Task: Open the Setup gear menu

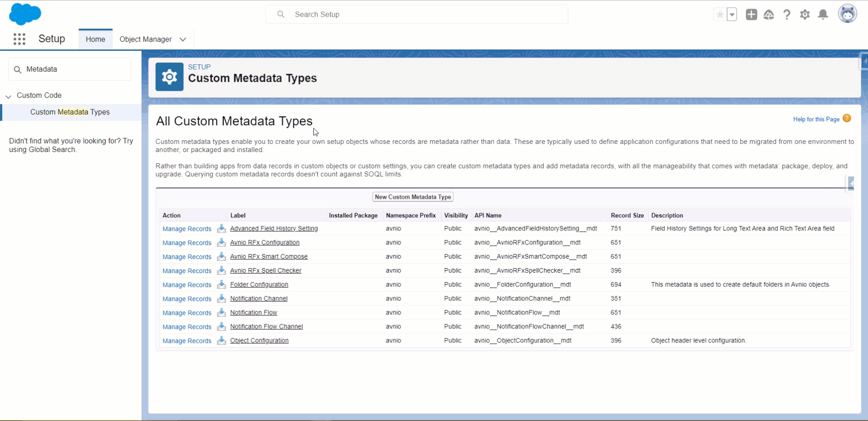Action: [805, 15]
